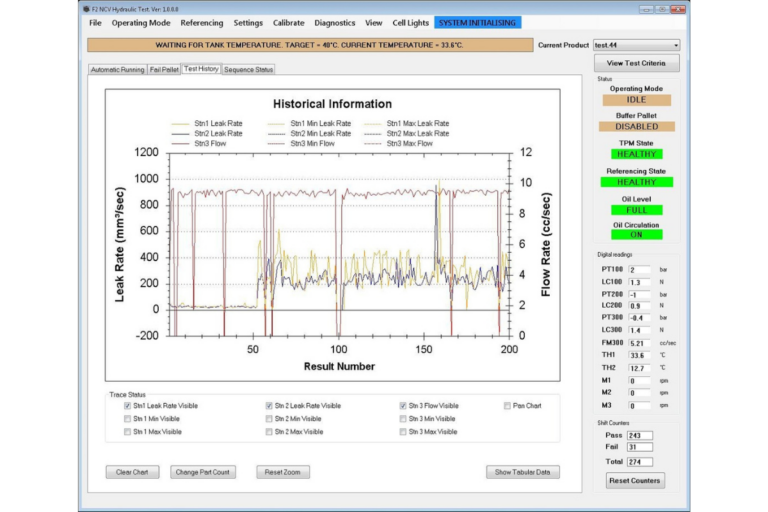The image size is (768, 512).
Task: Click the LC300 reading field
Action: (639, 330)
